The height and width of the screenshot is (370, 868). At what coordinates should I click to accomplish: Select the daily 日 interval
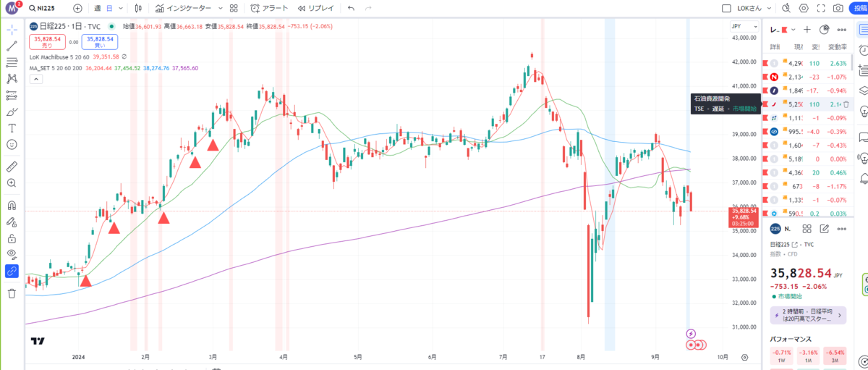pyautogui.click(x=109, y=8)
